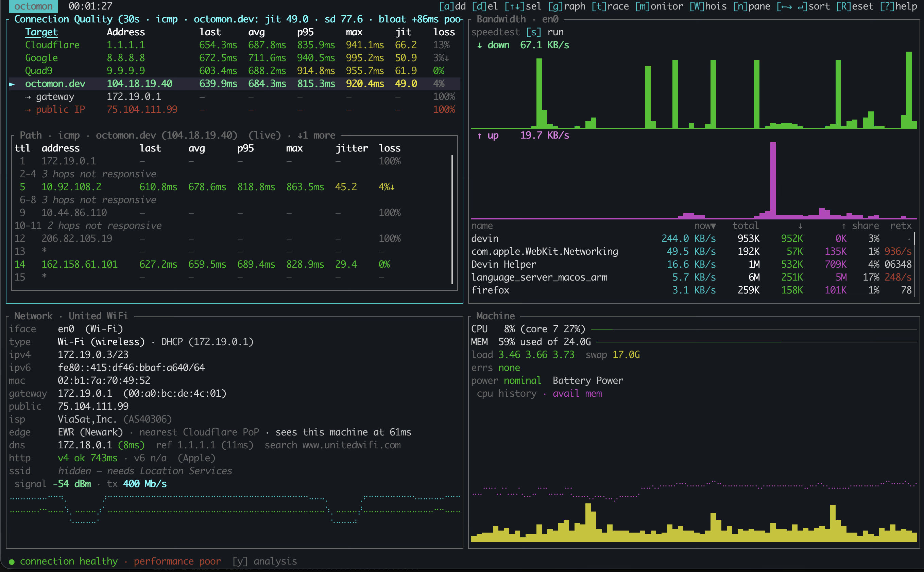Click the green status dot by 'connection healthy'
The height and width of the screenshot is (572, 924).
[x=12, y=561]
